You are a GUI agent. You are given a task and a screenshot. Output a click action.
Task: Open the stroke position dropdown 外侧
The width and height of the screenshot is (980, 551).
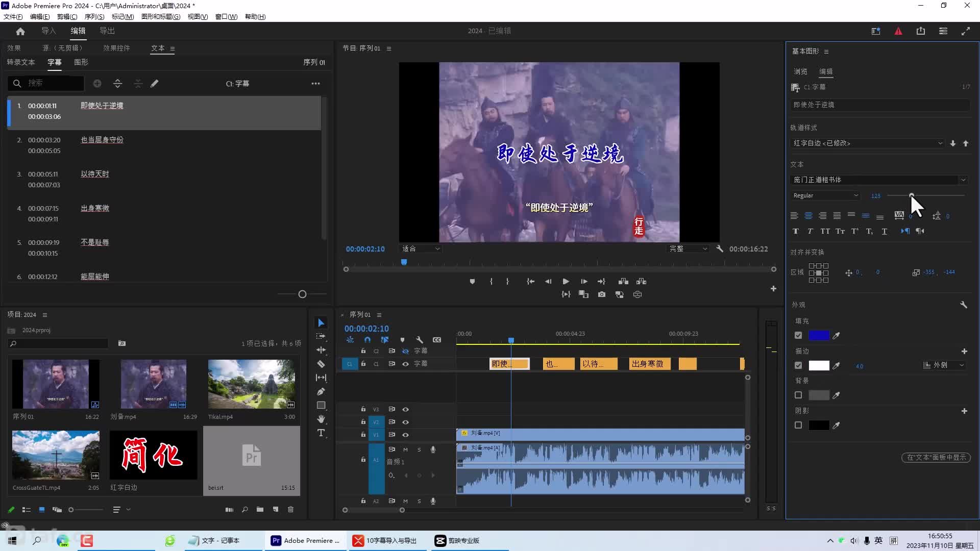coord(944,365)
